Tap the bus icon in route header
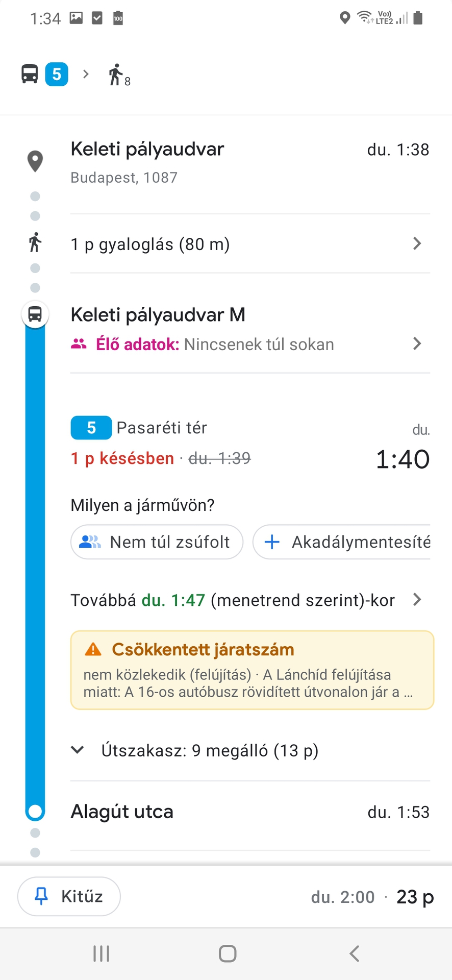The image size is (452, 980). click(x=30, y=74)
